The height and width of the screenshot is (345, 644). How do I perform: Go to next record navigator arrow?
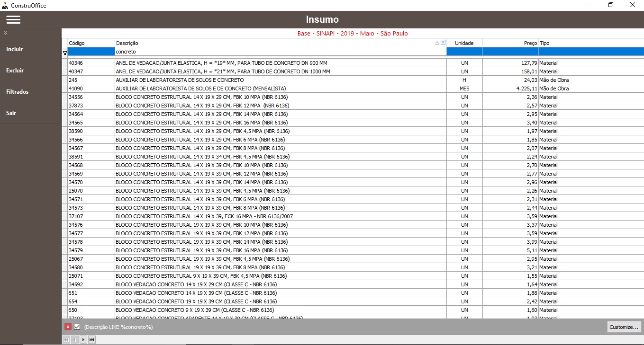83,339
